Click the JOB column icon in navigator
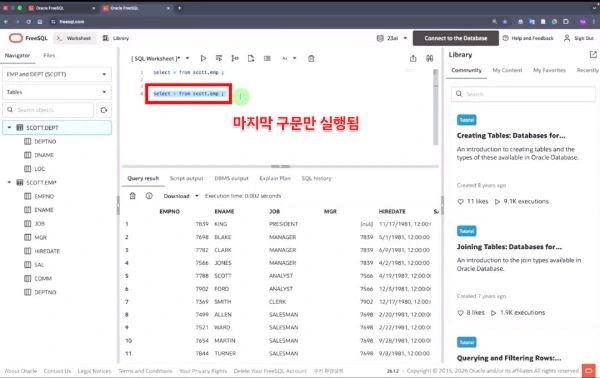Screen dimensions: 600x378 pyautogui.click(x=28, y=223)
